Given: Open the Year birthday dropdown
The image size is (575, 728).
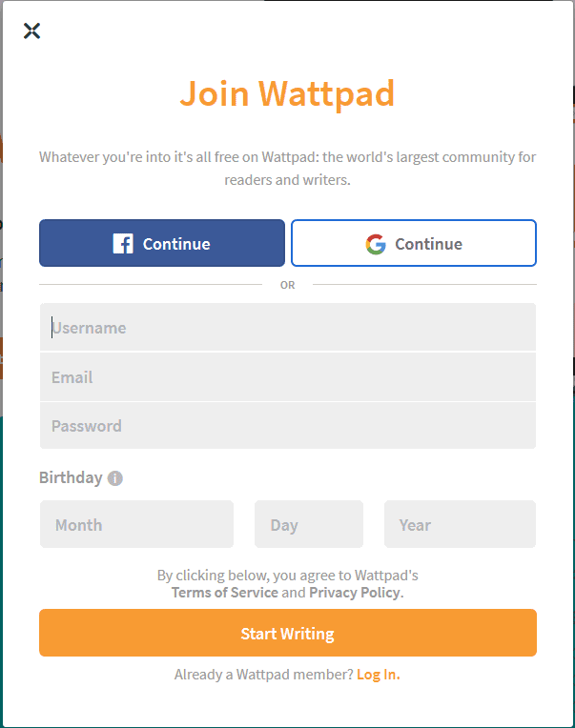Looking at the screenshot, I should (x=460, y=524).
